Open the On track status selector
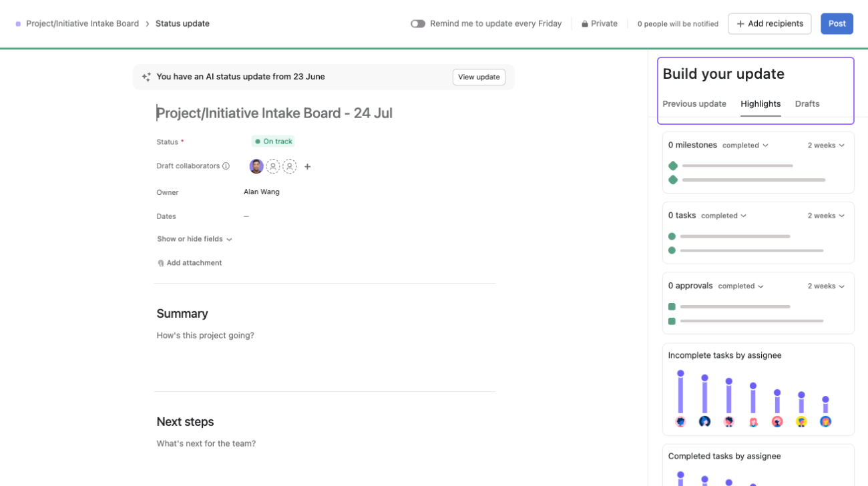 coord(273,142)
